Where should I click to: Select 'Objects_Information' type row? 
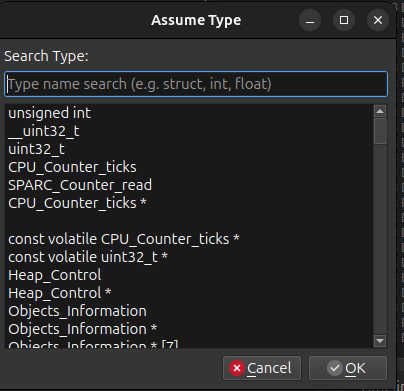pyautogui.click(x=189, y=311)
